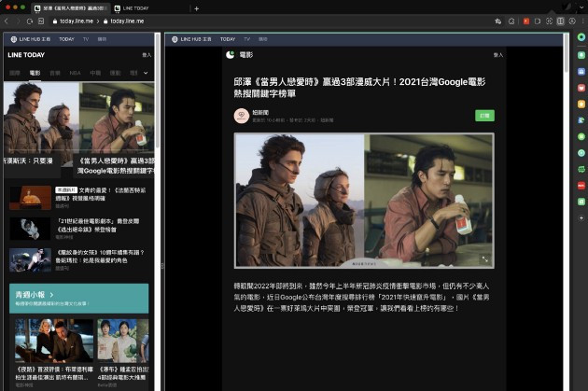
Task: Expand the article image with fullscreen icon
Action: point(485,259)
